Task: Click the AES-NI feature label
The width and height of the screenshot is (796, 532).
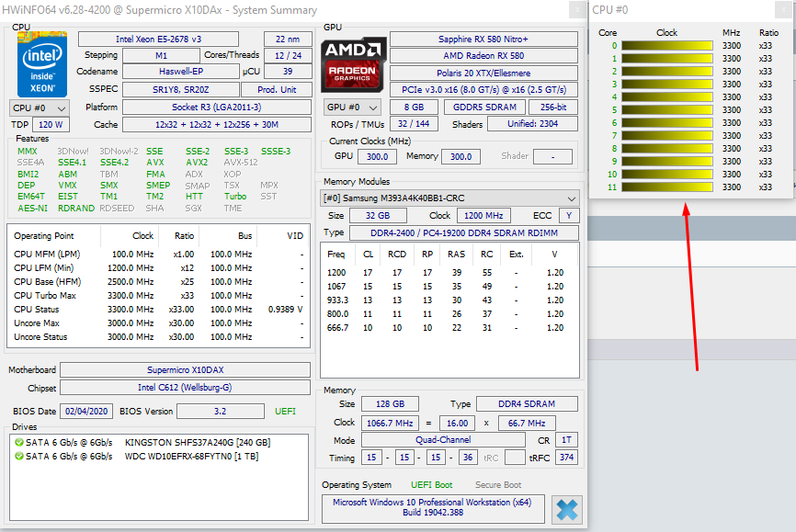Action: pyautogui.click(x=32, y=209)
